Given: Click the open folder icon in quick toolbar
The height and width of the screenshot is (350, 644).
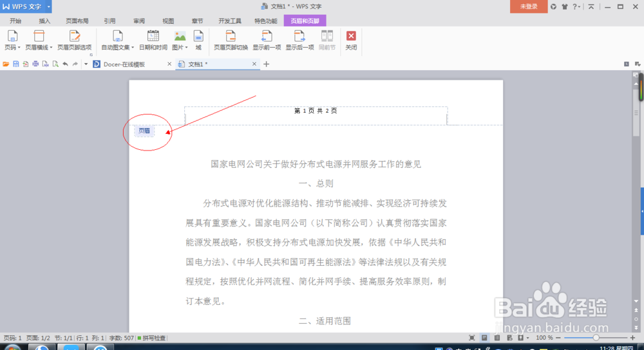Looking at the screenshot, I should tap(6, 64).
